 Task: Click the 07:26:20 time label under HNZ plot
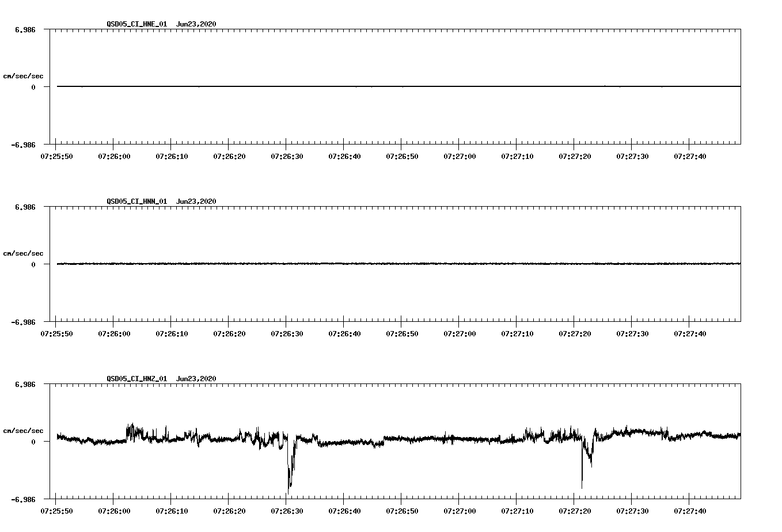pyautogui.click(x=229, y=511)
